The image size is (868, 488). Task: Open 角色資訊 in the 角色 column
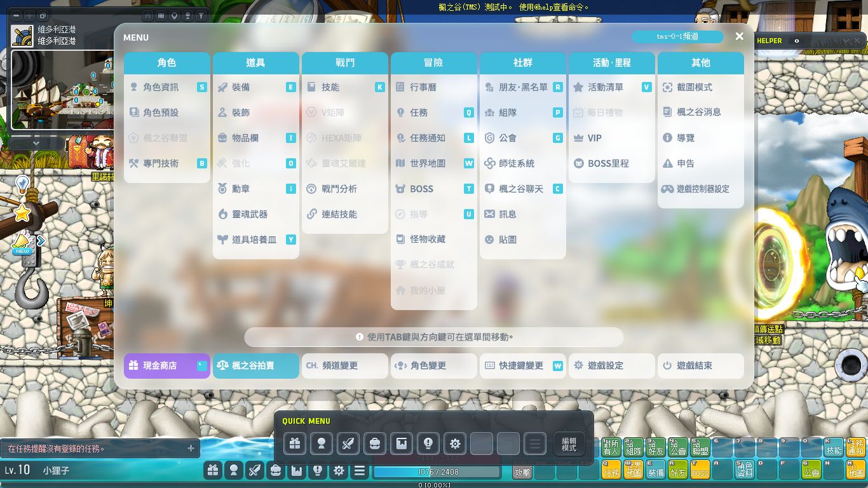pos(167,87)
